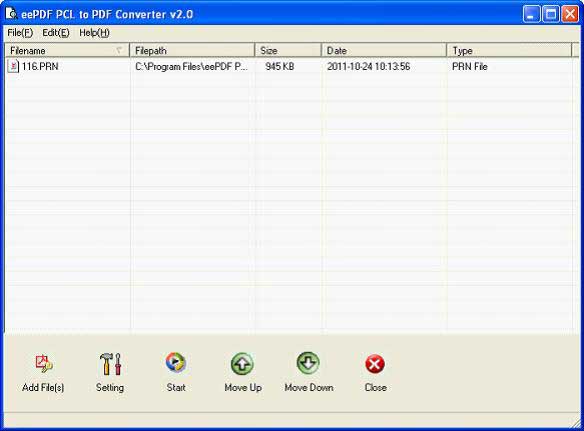Sort by Date column header
Screen dimensions: 584x431
tap(384, 50)
